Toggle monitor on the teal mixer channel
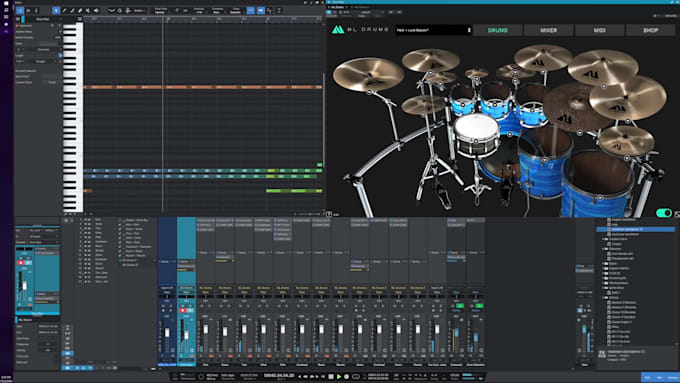Viewport: 680px width, 383px height. pyautogui.click(x=190, y=310)
